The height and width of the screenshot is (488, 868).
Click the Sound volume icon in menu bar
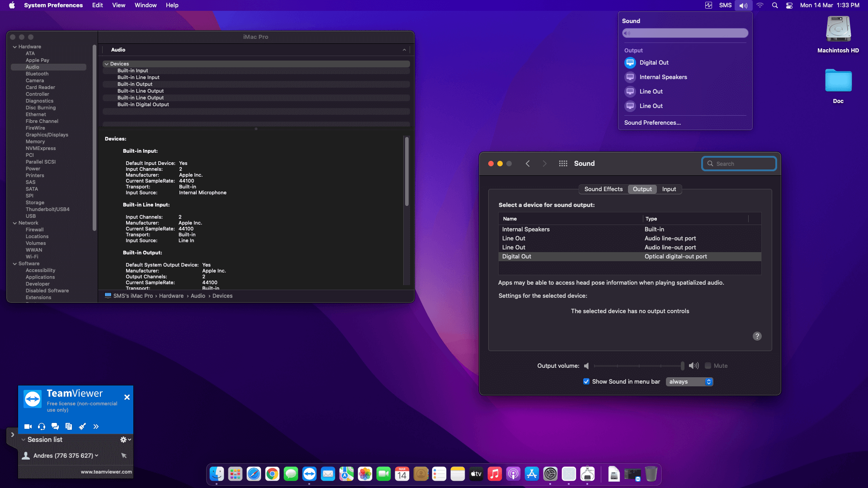click(743, 5)
